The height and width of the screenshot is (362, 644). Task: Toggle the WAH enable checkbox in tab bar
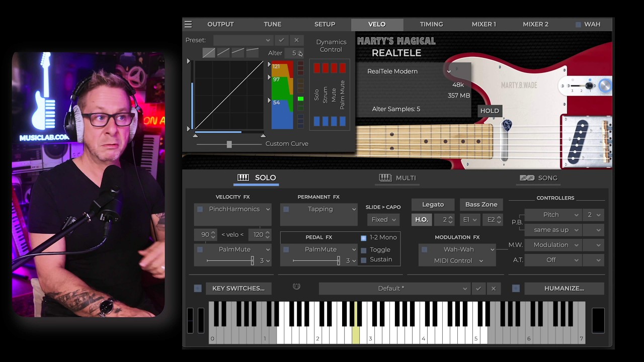[x=578, y=24]
